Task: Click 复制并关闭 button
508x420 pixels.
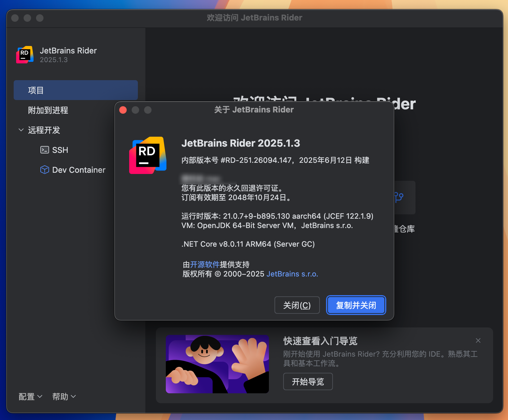Action: tap(356, 305)
